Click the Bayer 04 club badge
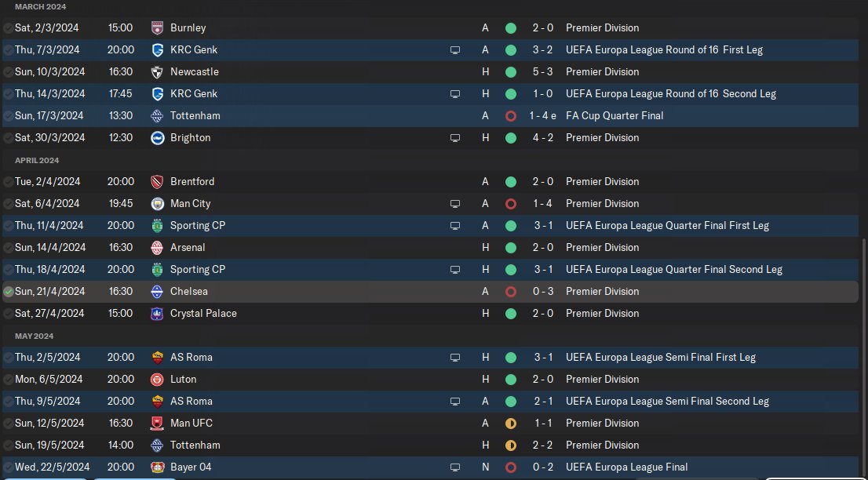 [x=157, y=467]
